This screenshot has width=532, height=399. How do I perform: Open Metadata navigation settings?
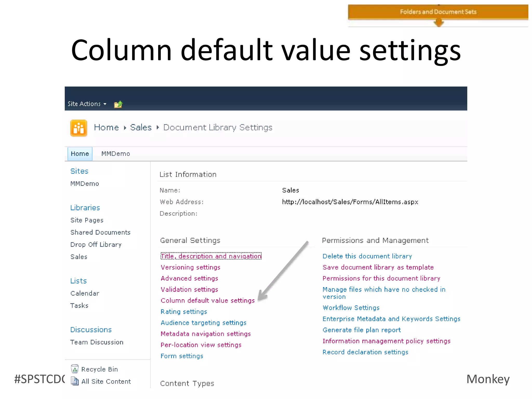tap(206, 334)
